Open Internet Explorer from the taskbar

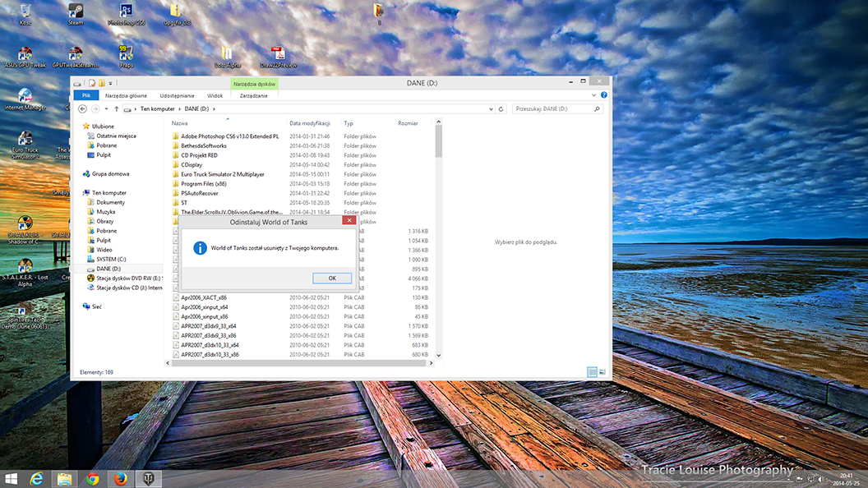[36, 479]
